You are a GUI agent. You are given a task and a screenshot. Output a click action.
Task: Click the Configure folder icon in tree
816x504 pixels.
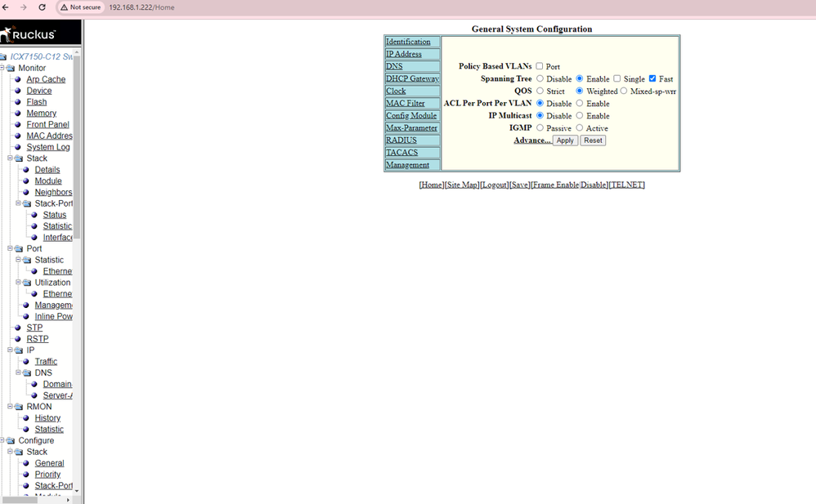(x=11, y=441)
